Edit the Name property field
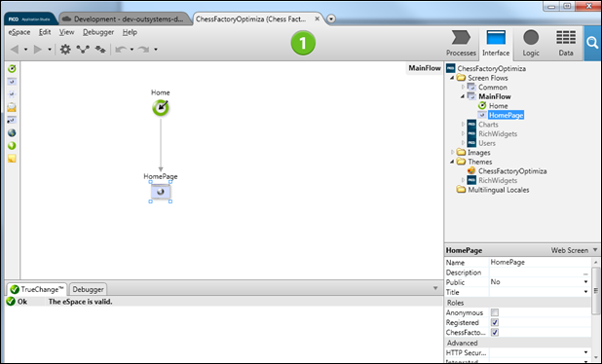Viewport: 602px width, 364px height. coord(541,263)
